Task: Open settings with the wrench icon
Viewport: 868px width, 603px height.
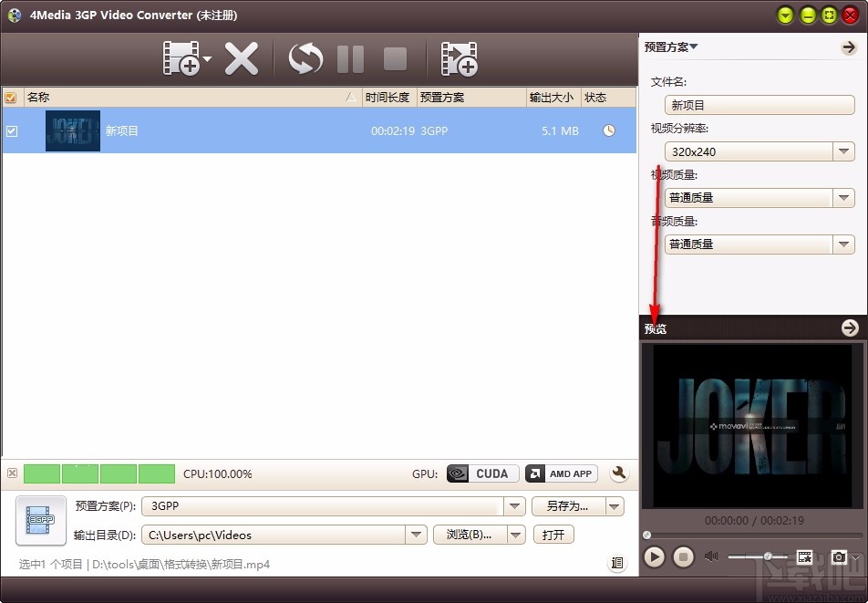Action: point(619,473)
